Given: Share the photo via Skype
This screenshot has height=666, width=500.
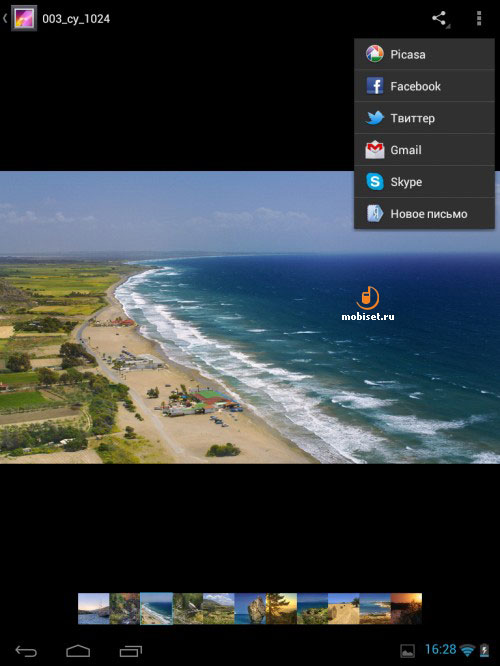Looking at the screenshot, I should click(x=424, y=182).
